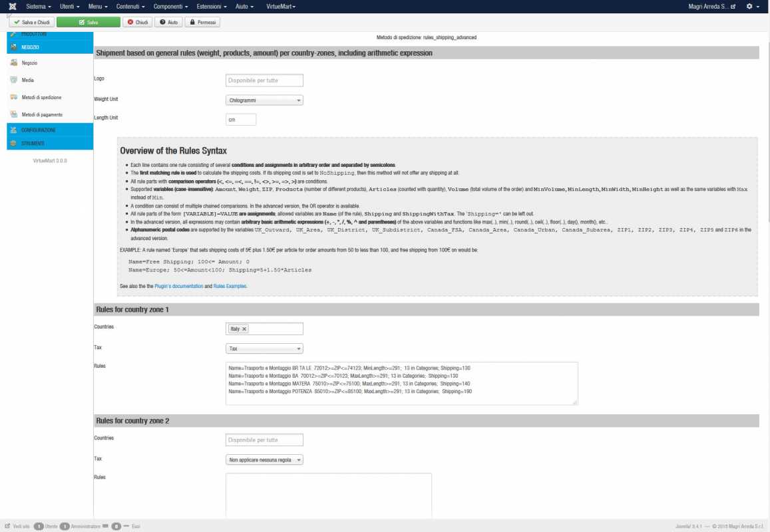The image size is (770, 532).
Task: Open Metodi di pagamento in sidebar
Action: (42, 114)
